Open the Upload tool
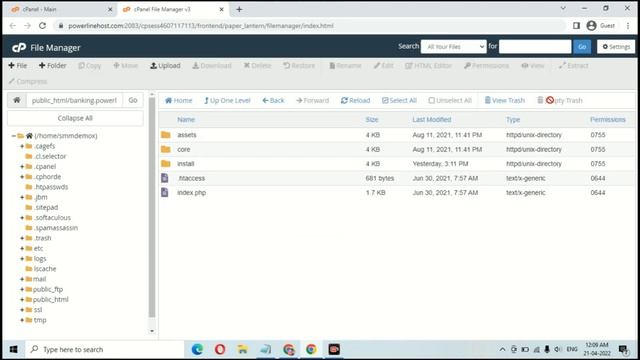 point(165,66)
